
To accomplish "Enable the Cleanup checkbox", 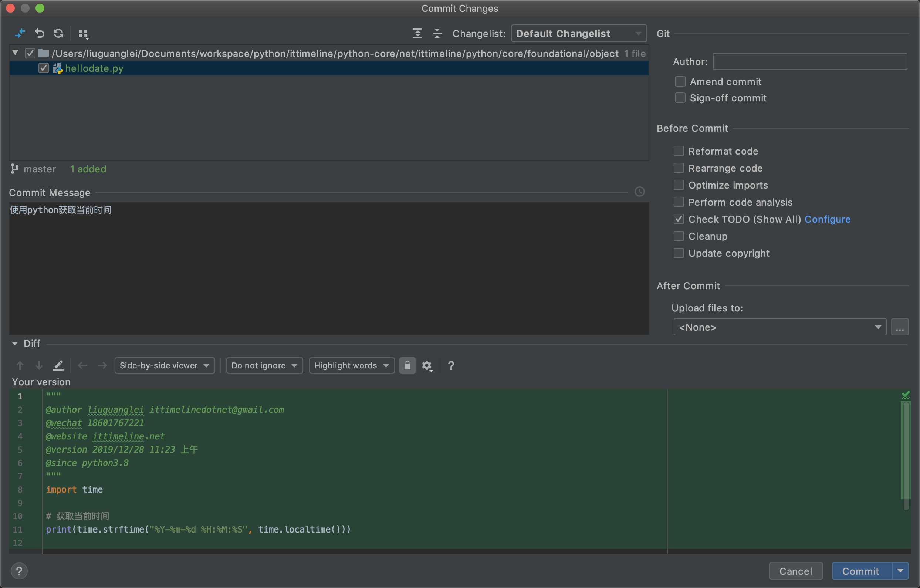I will pos(679,237).
